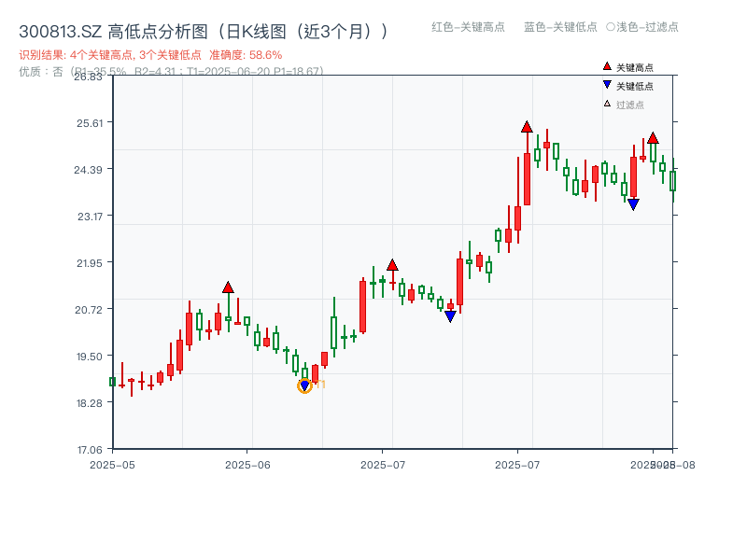This screenshot has height=560, width=747.
Task: Click the 关键高点 label next to its legend triangle
Action: tap(633, 67)
